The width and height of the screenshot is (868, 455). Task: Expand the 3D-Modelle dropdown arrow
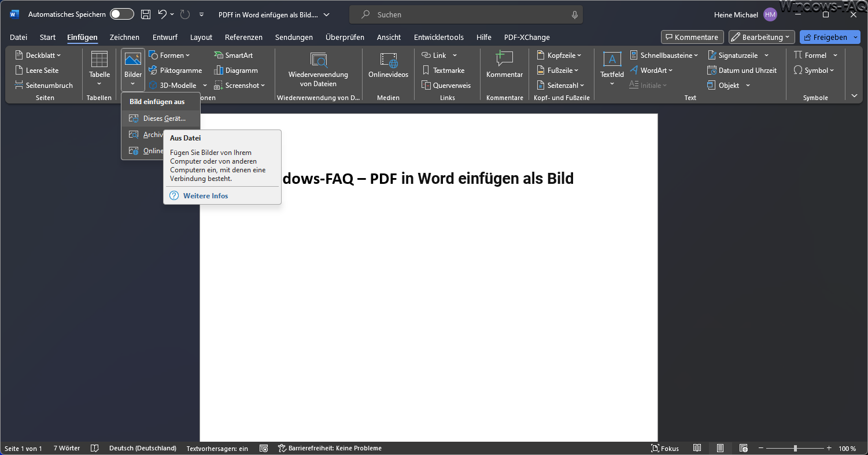coord(205,86)
